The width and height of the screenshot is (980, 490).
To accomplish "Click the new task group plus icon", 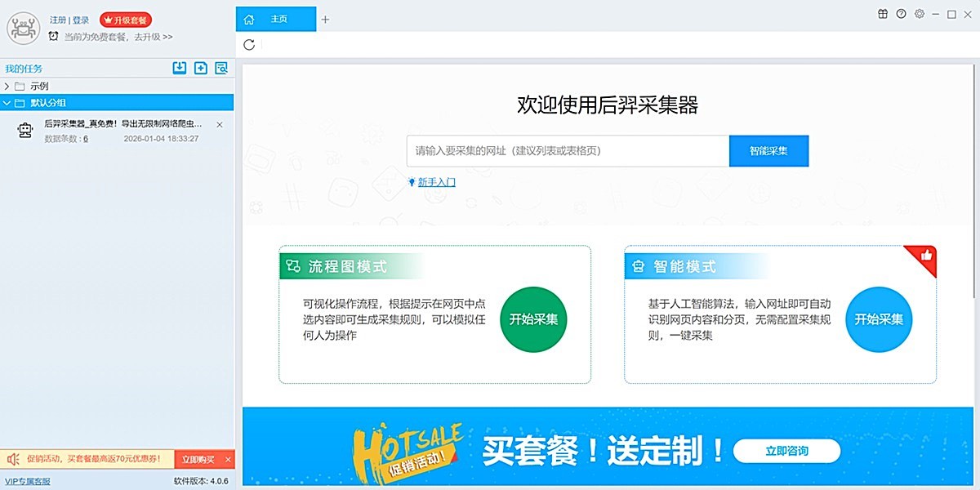I will click(x=200, y=69).
